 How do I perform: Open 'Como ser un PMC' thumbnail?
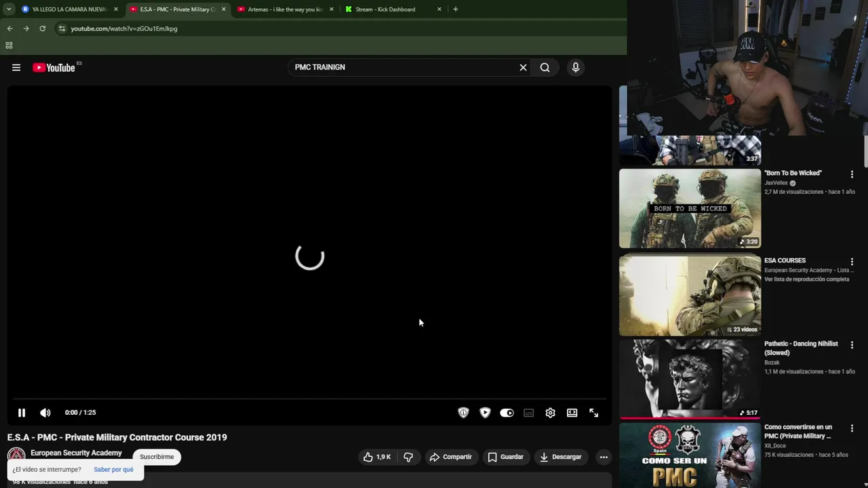[x=690, y=455]
